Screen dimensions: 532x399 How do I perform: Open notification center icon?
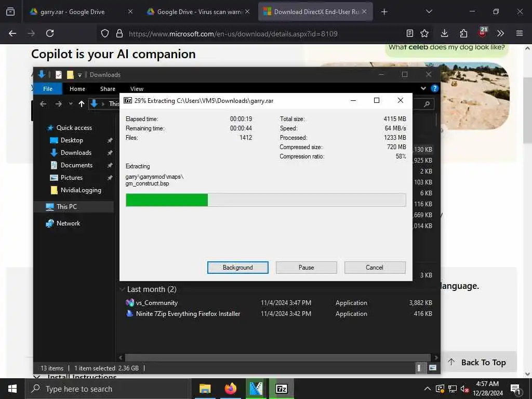(516, 389)
